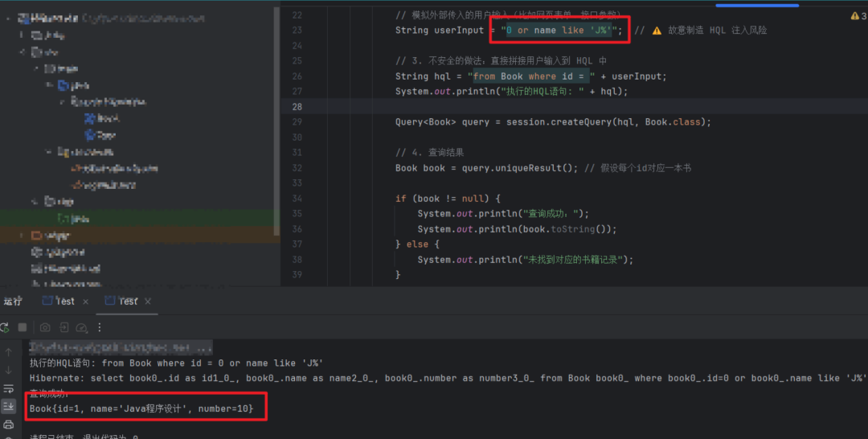Click line number 29 in the gutter
Screen dimensions: 868x439
297,122
